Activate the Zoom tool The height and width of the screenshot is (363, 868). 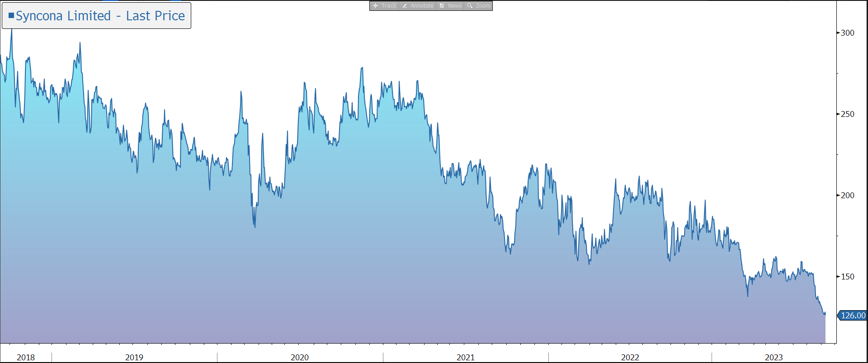pyautogui.click(x=478, y=6)
